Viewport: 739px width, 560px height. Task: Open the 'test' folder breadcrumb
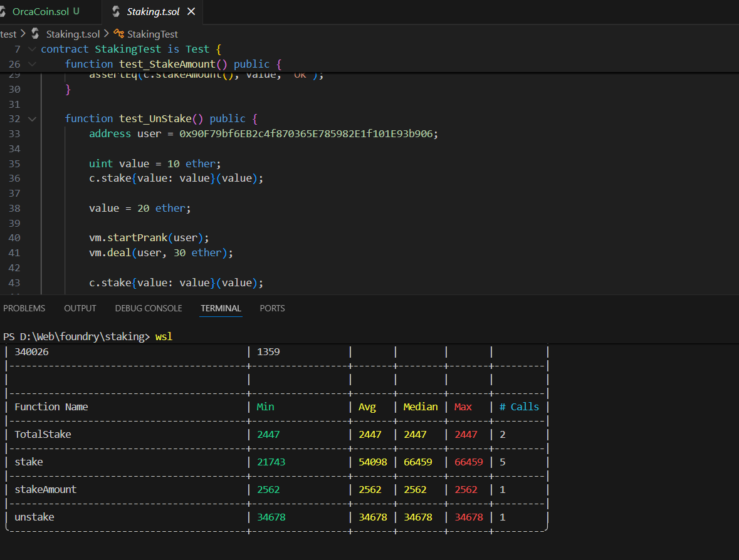(8, 34)
